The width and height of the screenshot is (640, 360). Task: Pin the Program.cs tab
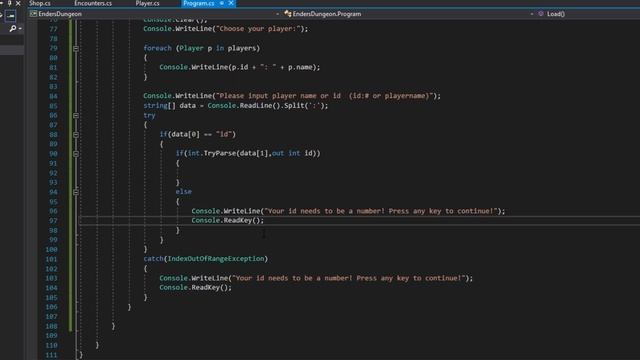(x=222, y=3)
